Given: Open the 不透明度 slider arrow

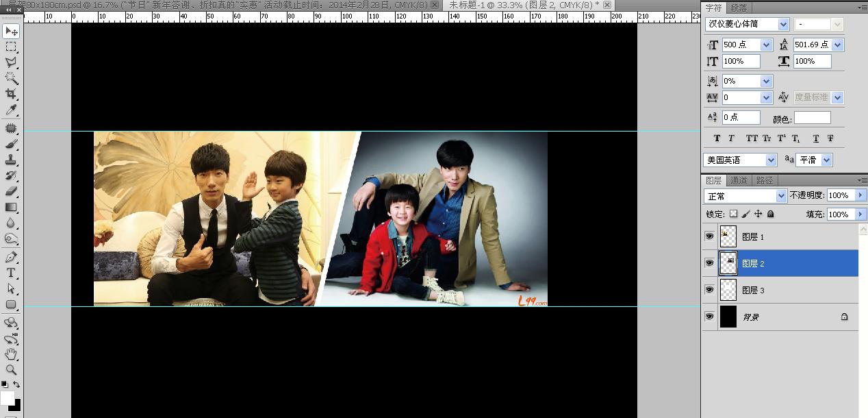Looking at the screenshot, I should [860, 195].
